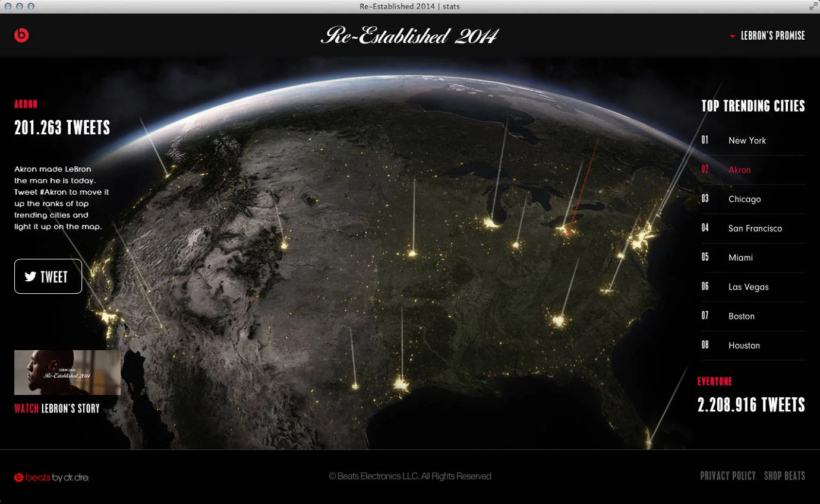Select Las Vegas in trending cities

pyautogui.click(x=753, y=287)
